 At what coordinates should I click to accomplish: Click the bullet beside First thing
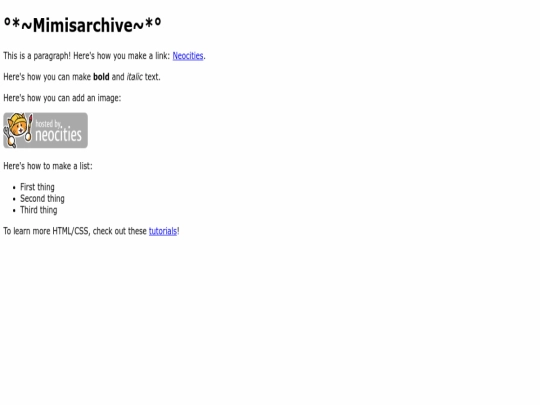pos(14,188)
